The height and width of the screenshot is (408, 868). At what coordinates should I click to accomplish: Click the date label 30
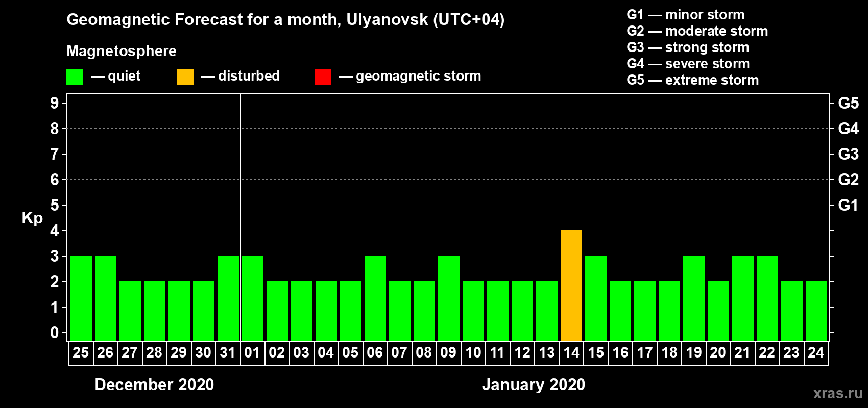(x=203, y=352)
